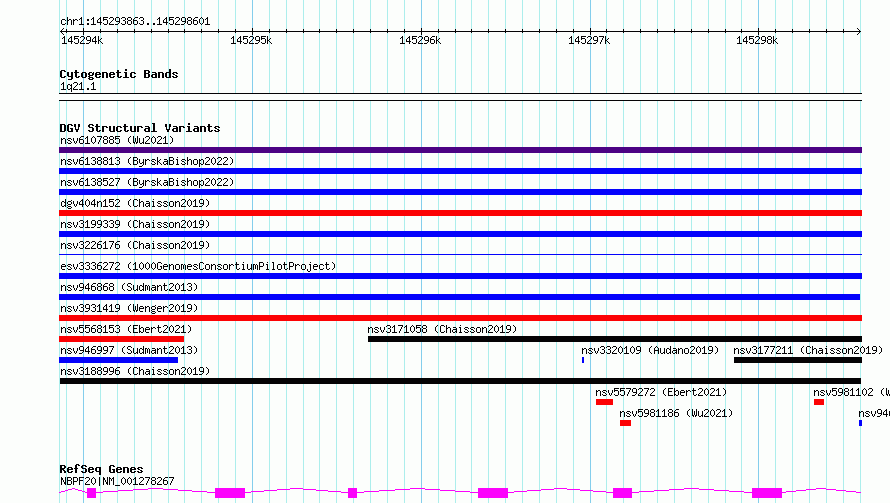Click the 145297k ruler position label
890x503 pixels.
(589, 40)
